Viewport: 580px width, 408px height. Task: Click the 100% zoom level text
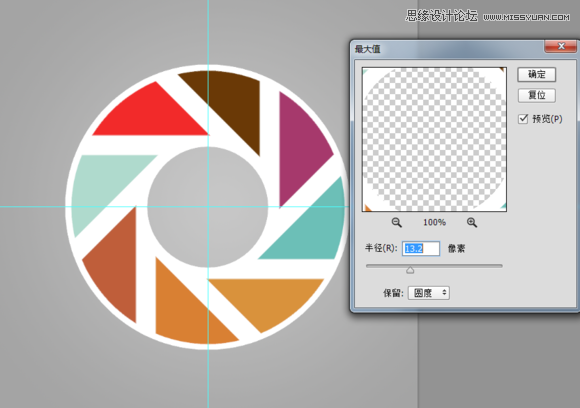434,222
